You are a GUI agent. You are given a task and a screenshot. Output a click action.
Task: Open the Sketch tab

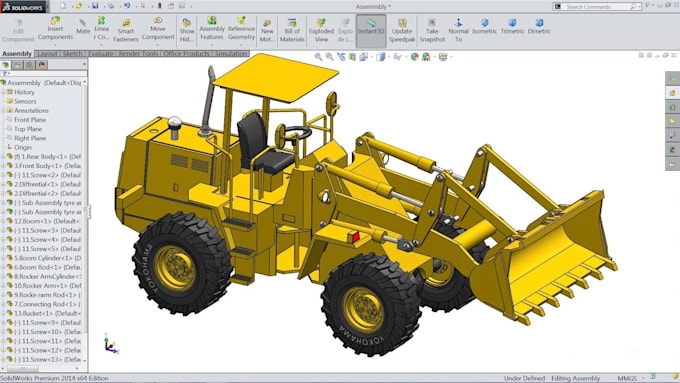point(72,53)
